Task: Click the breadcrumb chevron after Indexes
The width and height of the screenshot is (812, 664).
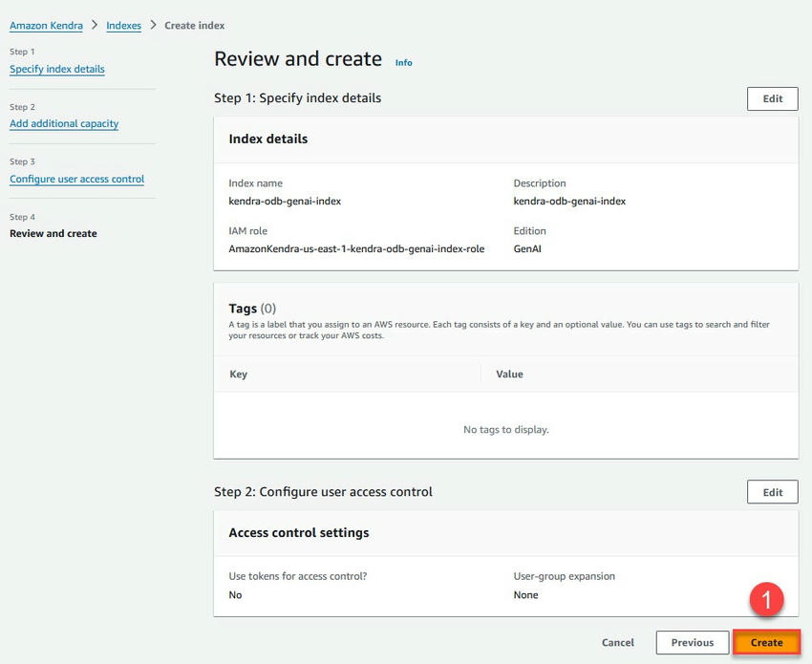Action: [x=153, y=25]
